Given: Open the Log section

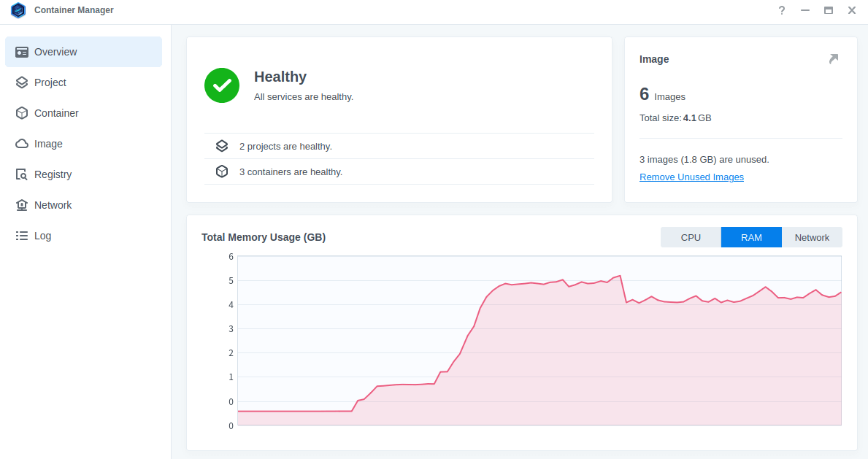Looking at the screenshot, I should point(84,236).
